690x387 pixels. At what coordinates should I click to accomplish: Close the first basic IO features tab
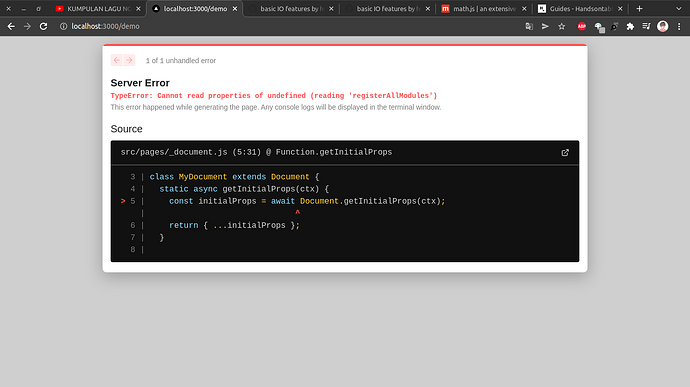(331, 9)
